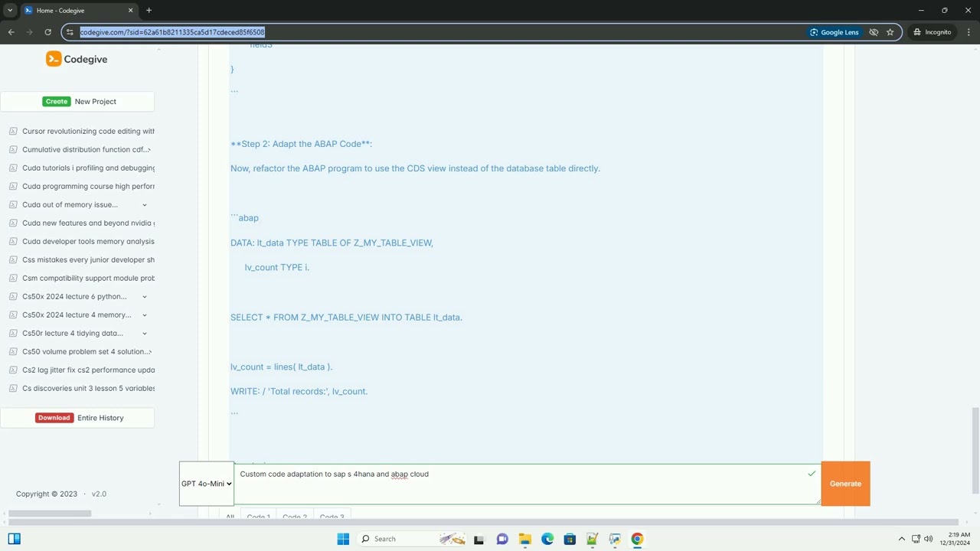
Task: Click the third-party cookies blocked eye icon
Action: (x=874, y=32)
